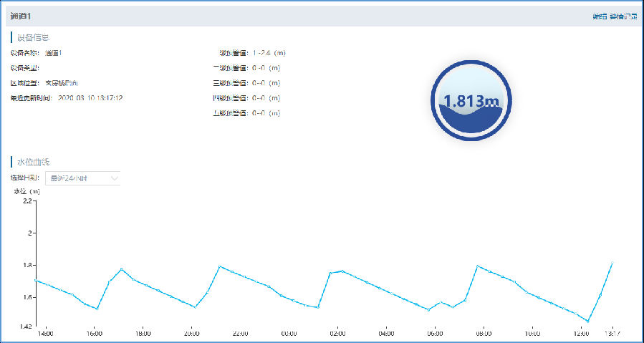Image resolution: width=644 pixels, height=343 pixels.
Task: Click the 通道1 panel title
Action: [x=21, y=16]
